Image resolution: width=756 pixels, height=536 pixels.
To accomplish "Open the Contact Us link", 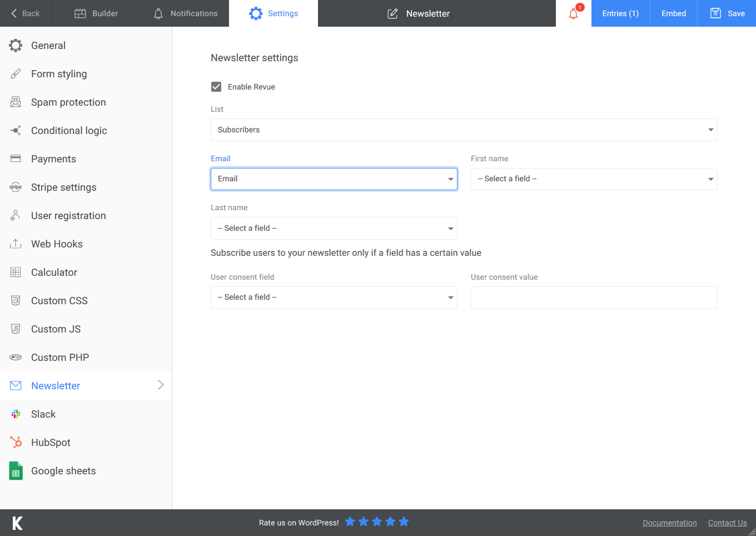I will click(727, 523).
